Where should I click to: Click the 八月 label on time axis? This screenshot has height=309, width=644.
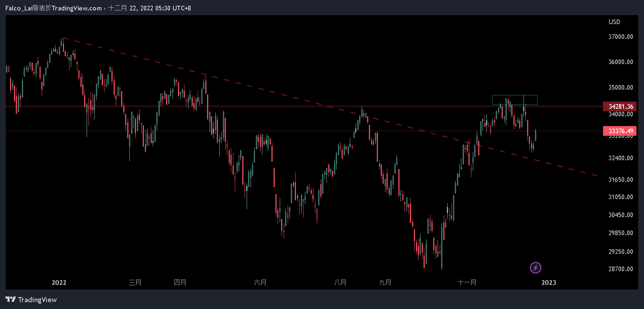point(340,283)
